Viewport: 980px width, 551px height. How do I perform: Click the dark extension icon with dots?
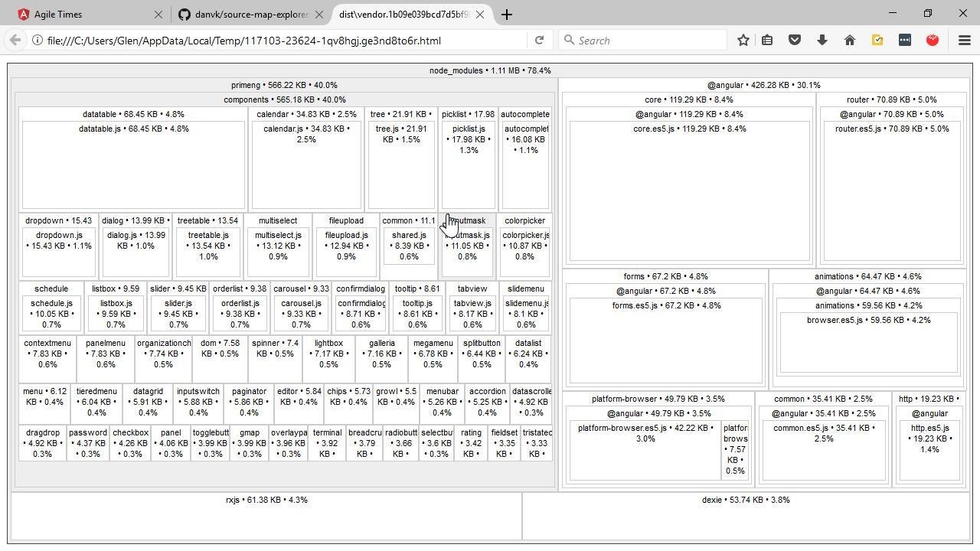coord(905,40)
